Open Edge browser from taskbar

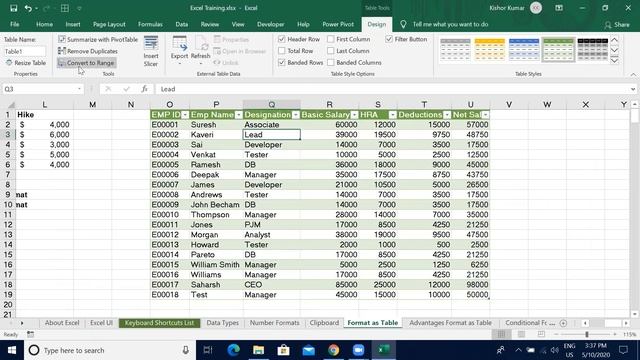click(x=233, y=350)
